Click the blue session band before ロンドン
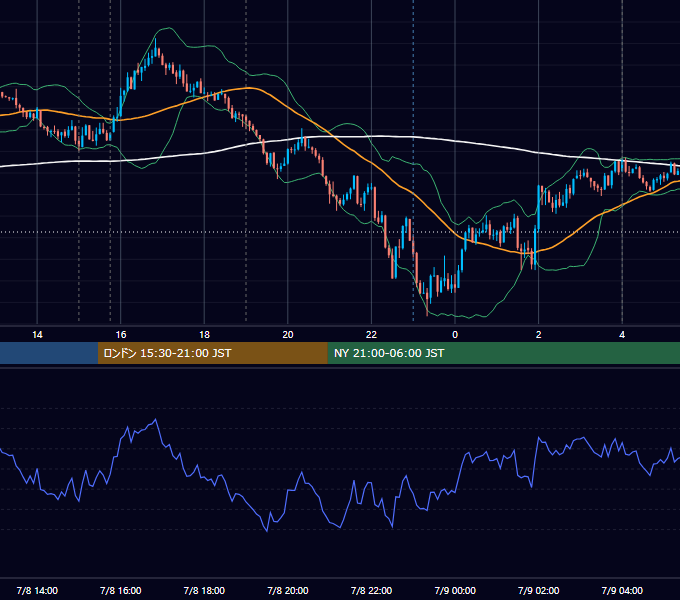Viewport: 680px width, 600px height. tap(49, 353)
